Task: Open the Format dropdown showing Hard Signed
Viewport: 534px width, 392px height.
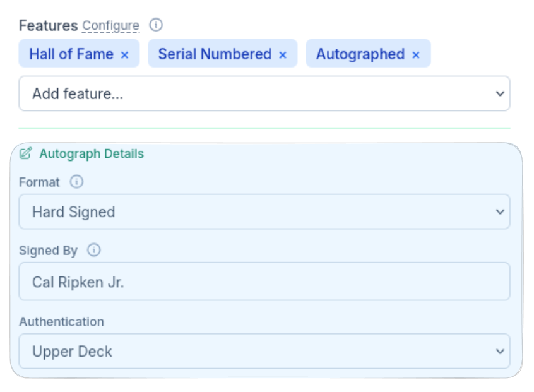Action: [x=264, y=212]
